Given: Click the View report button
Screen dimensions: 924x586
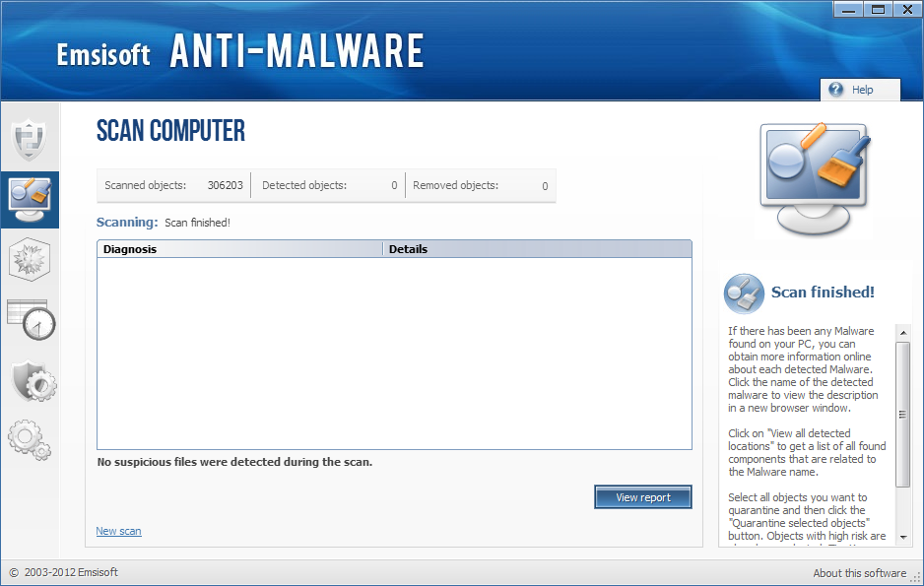Looking at the screenshot, I should pyautogui.click(x=643, y=497).
